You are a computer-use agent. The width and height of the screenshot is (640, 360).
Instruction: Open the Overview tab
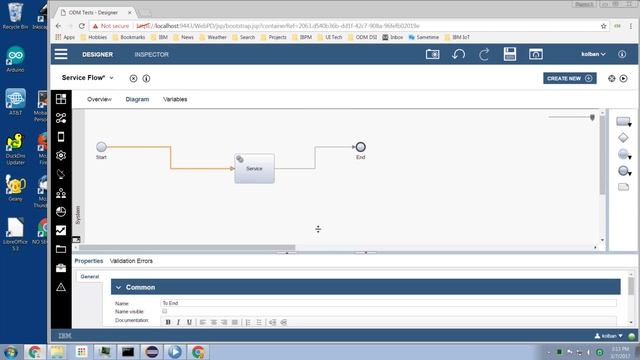[x=99, y=99]
